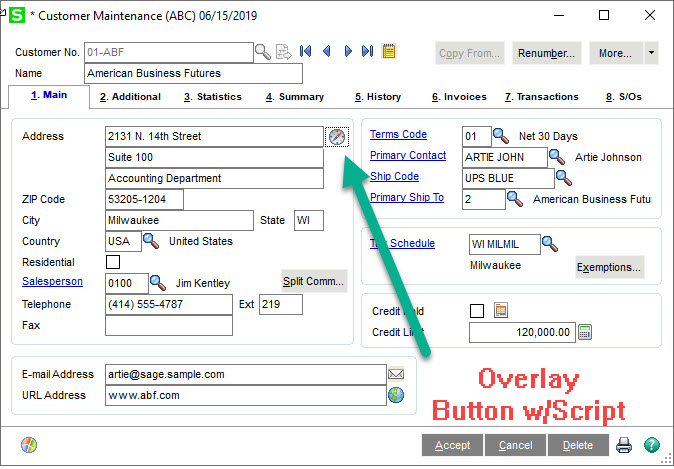674x469 pixels.
Task: Click the Cancel button
Action: click(x=515, y=445)
